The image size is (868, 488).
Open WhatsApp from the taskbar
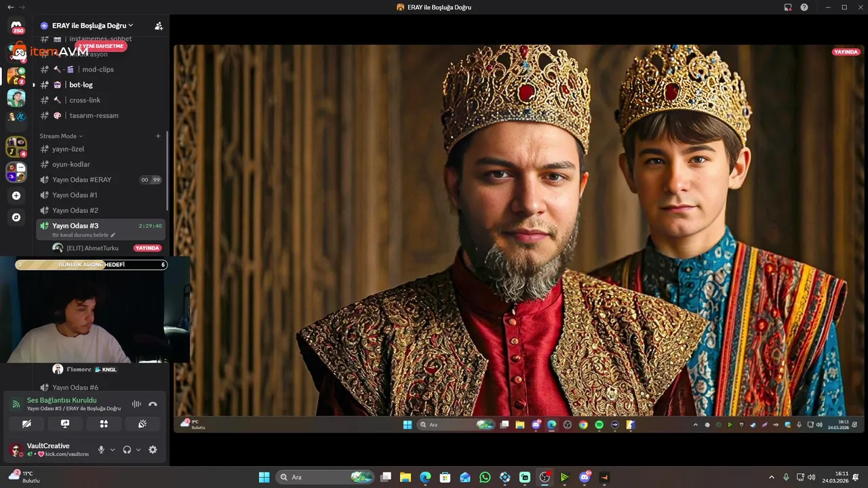click(485, 477)
